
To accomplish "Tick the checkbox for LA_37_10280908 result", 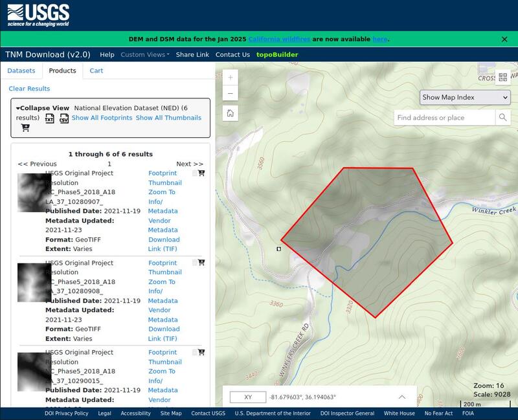I will coord(195,263).
